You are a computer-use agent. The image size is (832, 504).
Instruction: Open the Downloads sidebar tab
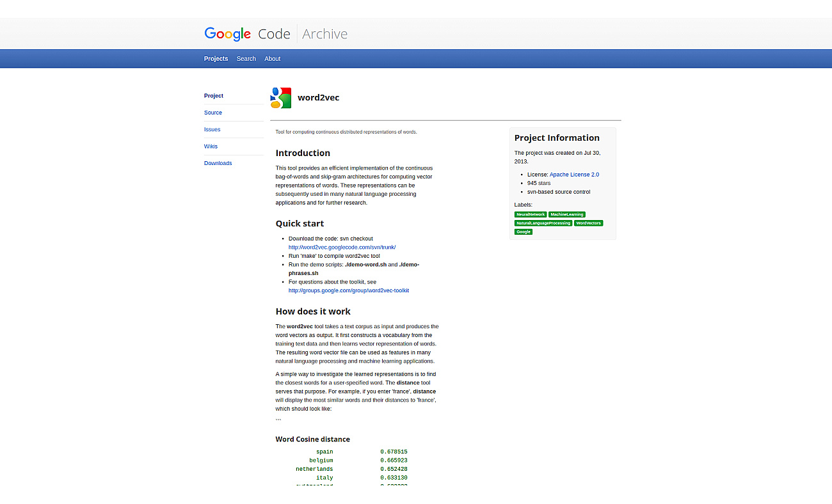tap(218, 163)
